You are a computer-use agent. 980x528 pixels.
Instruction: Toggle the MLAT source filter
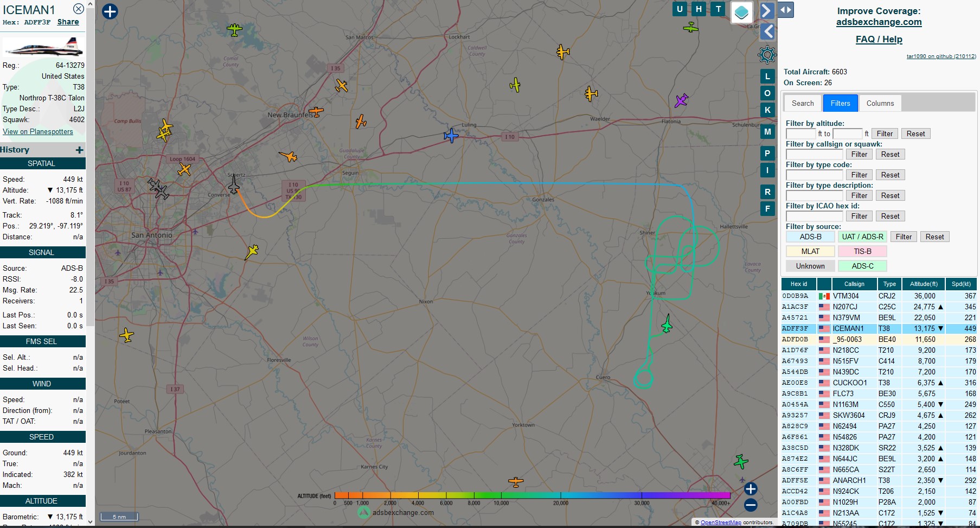point(810,251)
